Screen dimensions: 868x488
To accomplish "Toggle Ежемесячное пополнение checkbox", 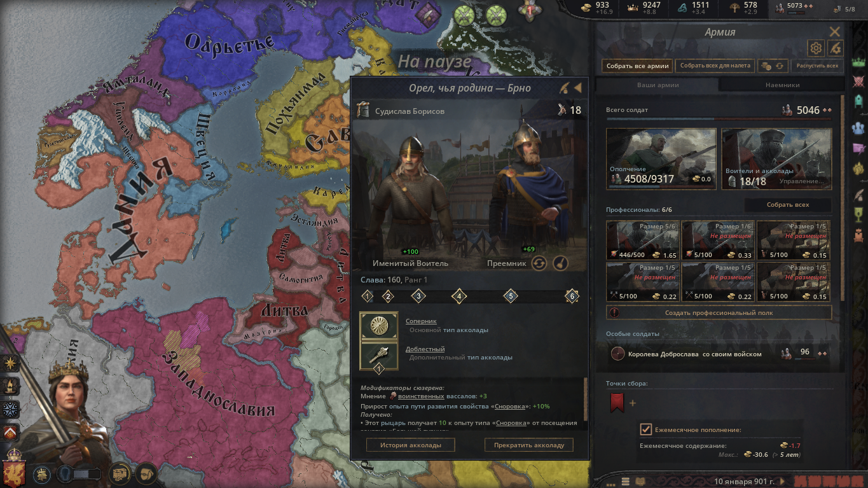I will (x=645, y=429).
